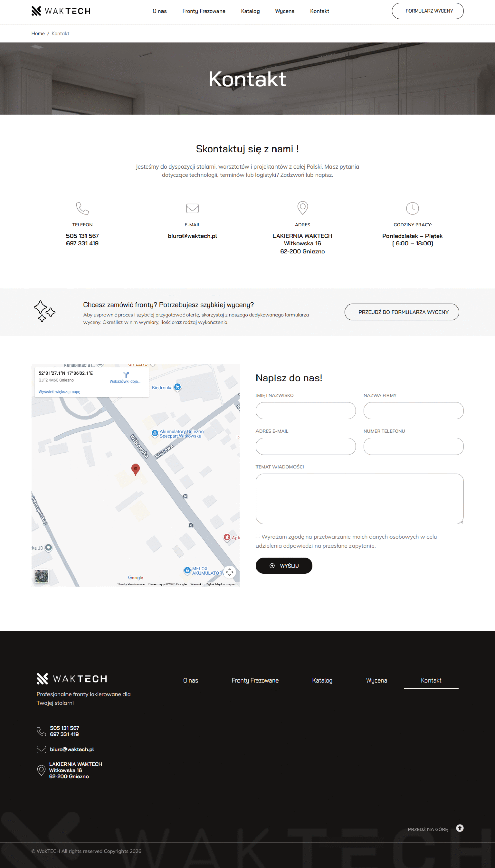Viewport: 495px width, 868px height.
Task: Toggle the map camera controls button
Action: [x=230, y=572]
